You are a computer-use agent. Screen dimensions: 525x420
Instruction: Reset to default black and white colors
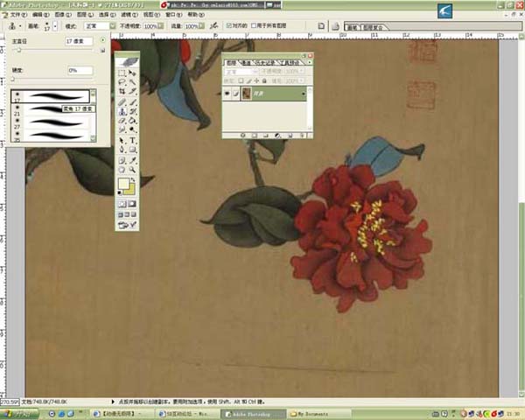[120, 193]
